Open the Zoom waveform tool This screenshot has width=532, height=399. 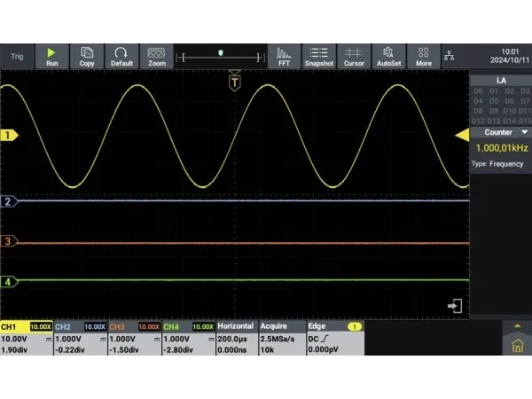[157, 56]
